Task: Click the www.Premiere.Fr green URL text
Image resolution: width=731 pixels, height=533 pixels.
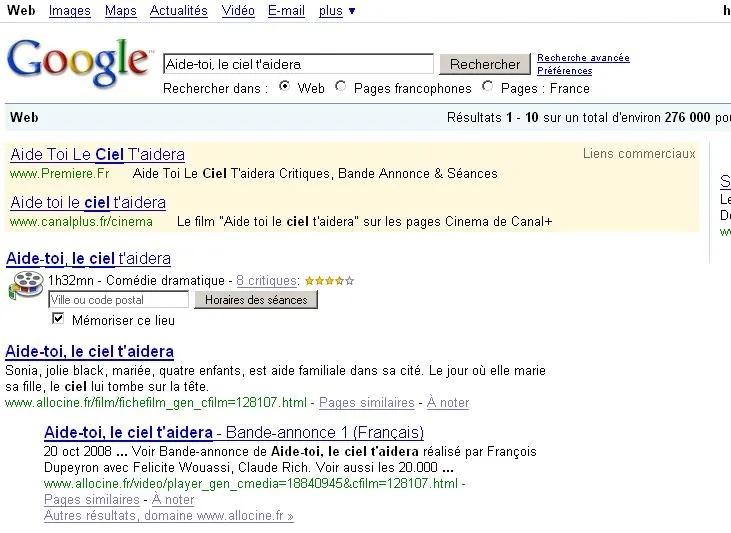Action: coord(60,174)
